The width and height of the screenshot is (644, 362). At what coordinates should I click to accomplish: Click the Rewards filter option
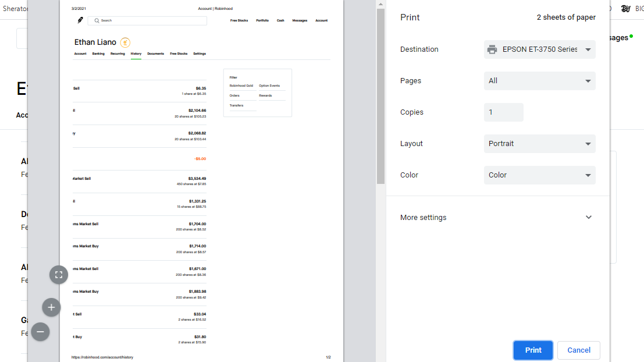(x=265, y=96)
